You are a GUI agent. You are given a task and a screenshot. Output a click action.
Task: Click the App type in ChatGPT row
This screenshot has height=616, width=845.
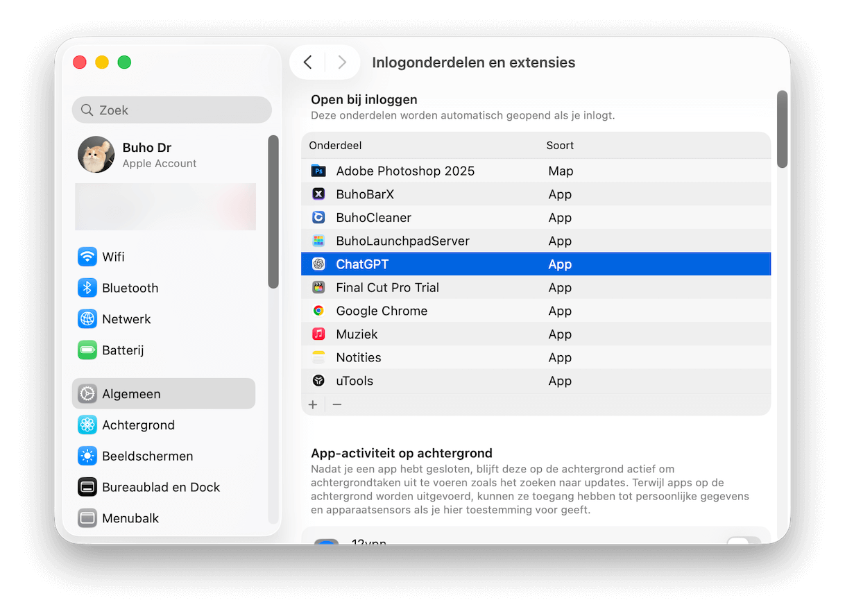pos(560,264)
